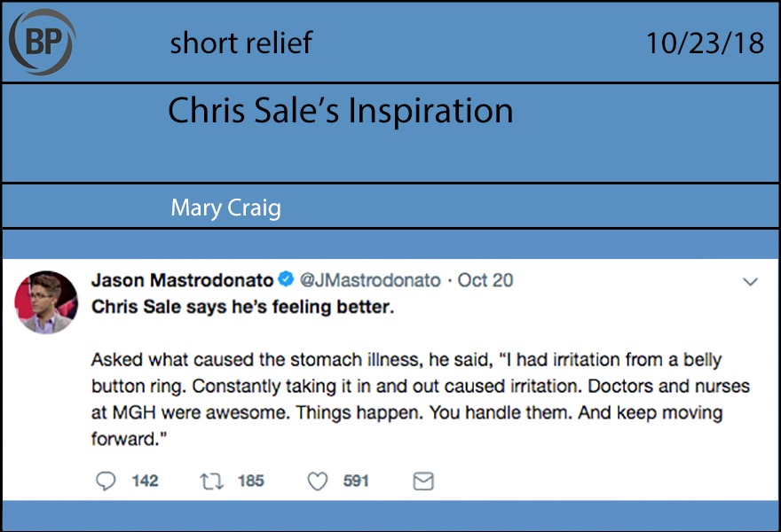Image resolution: width=781 pixels, height=532 pixels.
Task: Expand the tweet options chevron
Action: pyautogui.click(x=750, y=282)
